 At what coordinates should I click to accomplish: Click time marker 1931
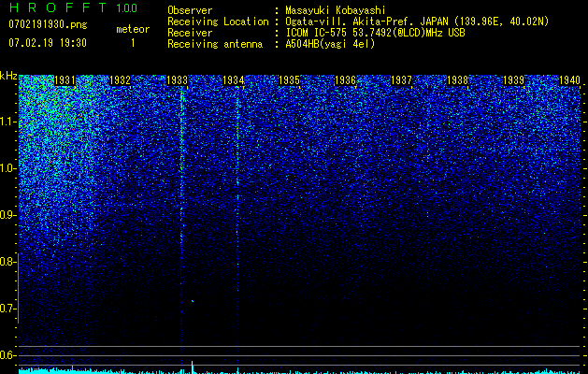[x=65, y=80]
